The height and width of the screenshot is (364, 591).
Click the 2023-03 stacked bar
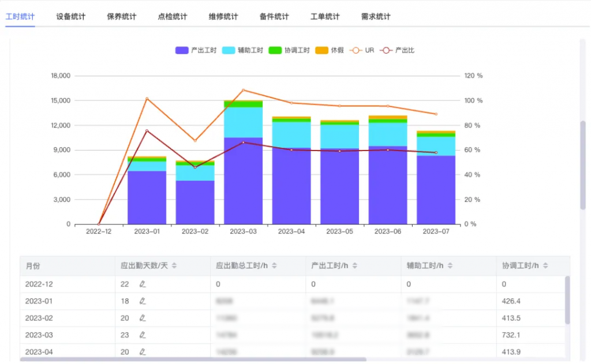243,162
